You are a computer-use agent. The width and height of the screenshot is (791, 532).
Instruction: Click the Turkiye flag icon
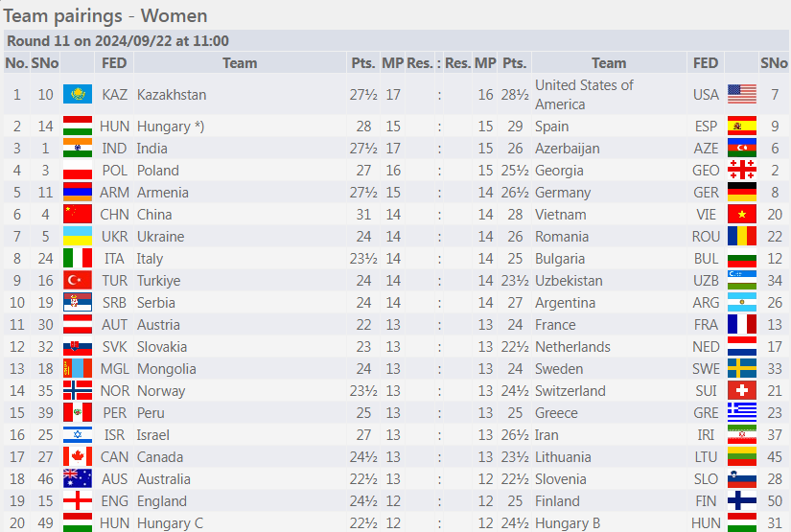(x=77, y=280)
